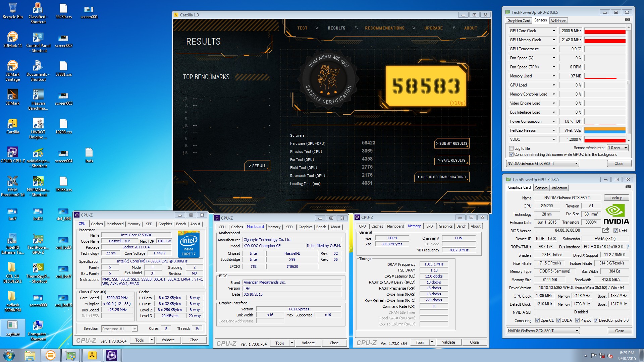Viewport: 644px width, 362px height.
Task: Open the EVGA PrecisionX 16 desktop icon
Action: tap(13, 186)
